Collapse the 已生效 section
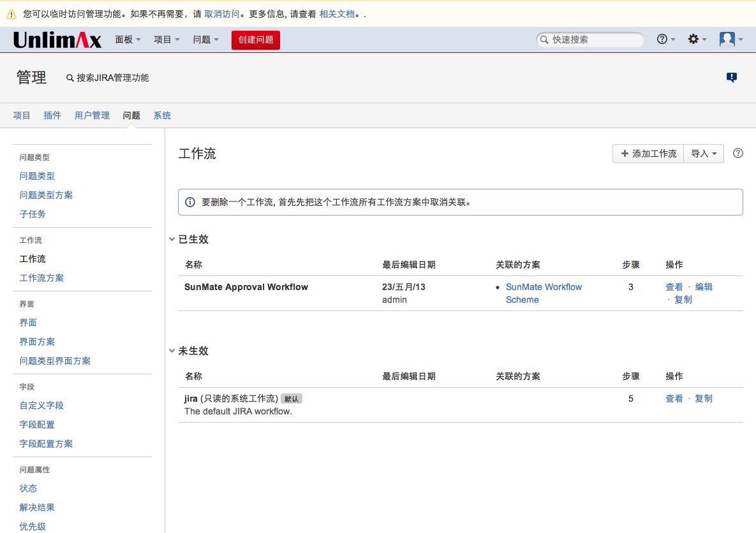 (x=172, y=240)
